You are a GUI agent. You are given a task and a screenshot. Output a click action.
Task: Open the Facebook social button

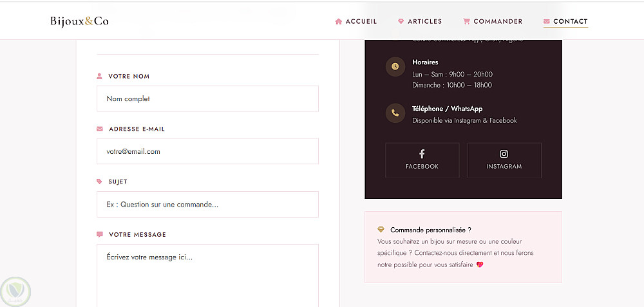(x=422, y=160)
